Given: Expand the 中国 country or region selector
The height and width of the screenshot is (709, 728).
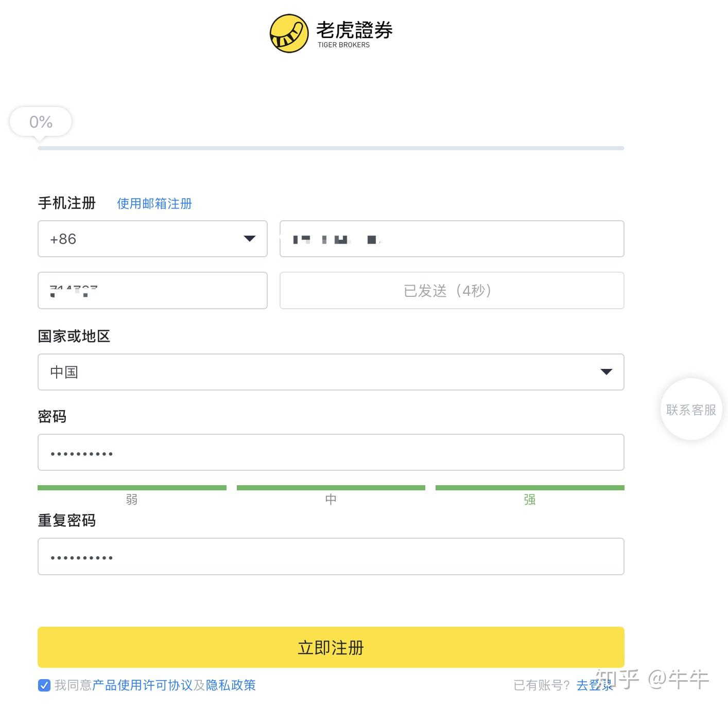Looking at the screenshot, I should 331,372.
